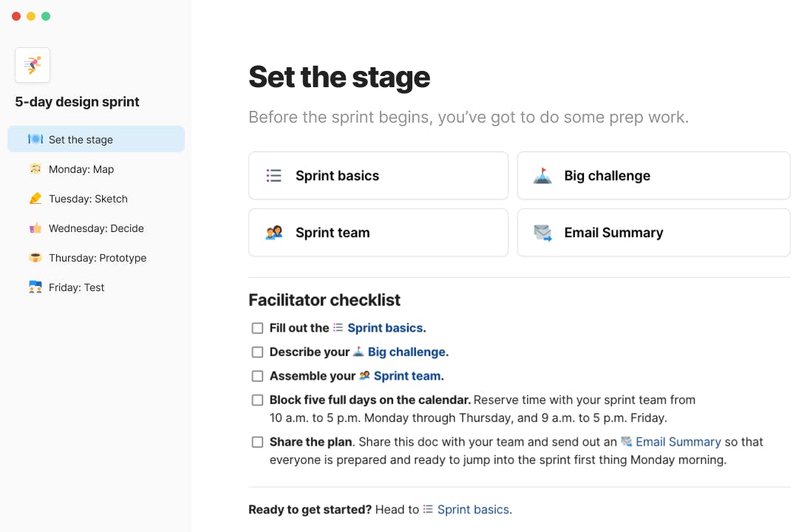810x532 pixels.
Task: Open the Sprint basics card
Action: [378, 176]
